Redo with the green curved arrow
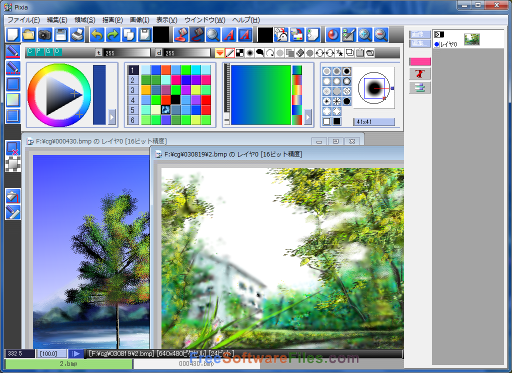Viewport: 512px width, 373px height. click(x=113, y=35)
